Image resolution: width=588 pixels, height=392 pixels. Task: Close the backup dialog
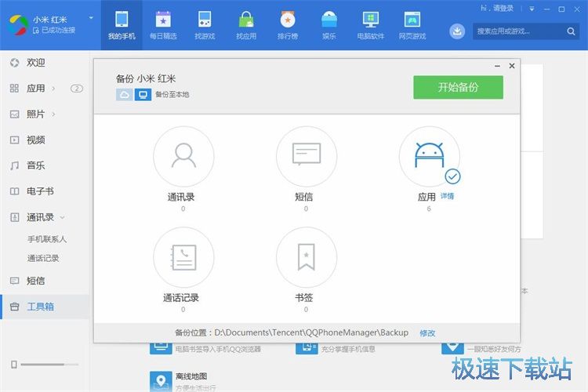pos(512,66)
